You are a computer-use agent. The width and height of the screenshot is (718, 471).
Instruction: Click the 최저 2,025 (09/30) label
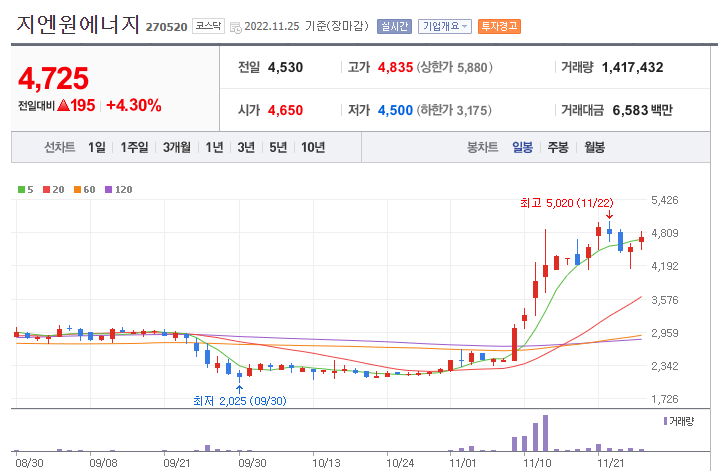[239, 401]
